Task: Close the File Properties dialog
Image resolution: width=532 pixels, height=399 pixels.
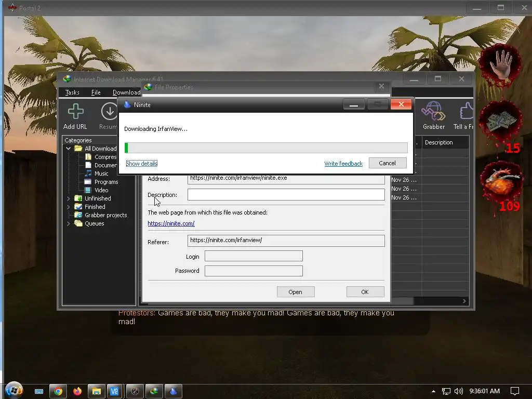Action: click(381, 87)
